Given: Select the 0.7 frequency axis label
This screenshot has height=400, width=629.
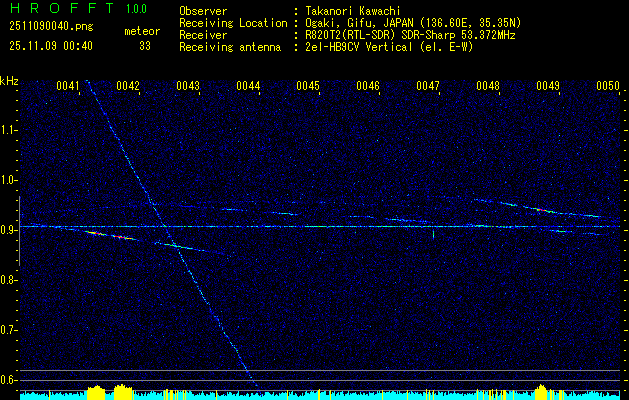Looking at the screenshot, I should tap(9, 330).
